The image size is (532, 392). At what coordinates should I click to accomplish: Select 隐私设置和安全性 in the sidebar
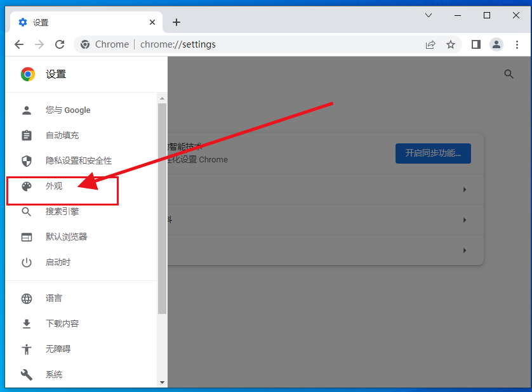pyautogui.click(x=81, y=160)
